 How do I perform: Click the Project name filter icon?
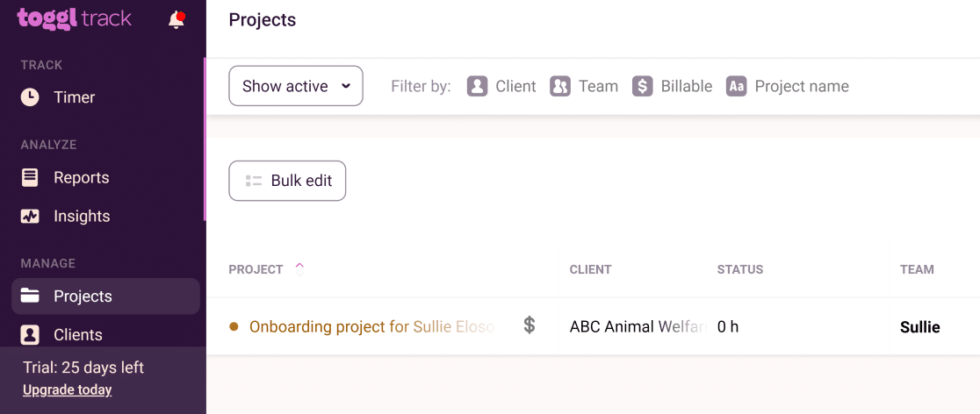pyautogui.click(x=736, y=86)
